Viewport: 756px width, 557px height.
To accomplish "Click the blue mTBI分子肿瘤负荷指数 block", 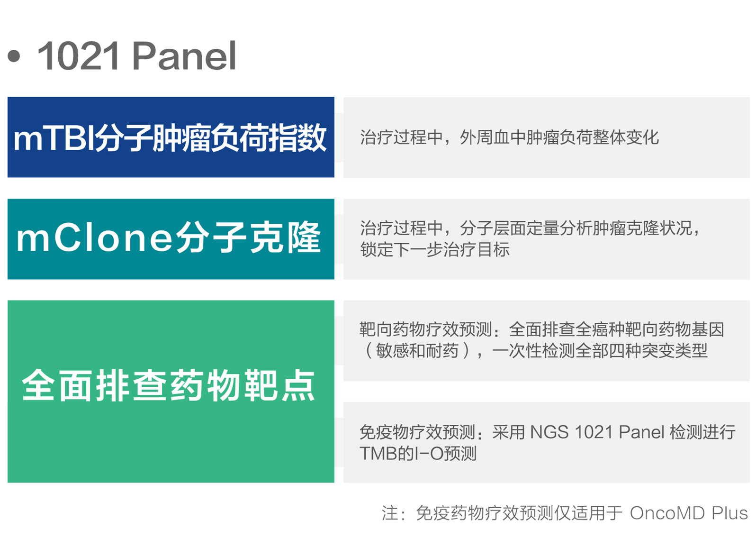I will [x=171, y=137].
